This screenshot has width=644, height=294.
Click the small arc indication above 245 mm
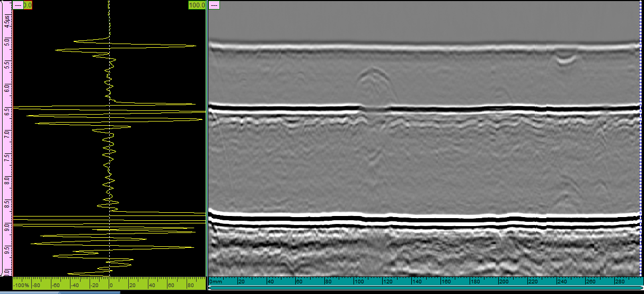click(x=566, y=58)
